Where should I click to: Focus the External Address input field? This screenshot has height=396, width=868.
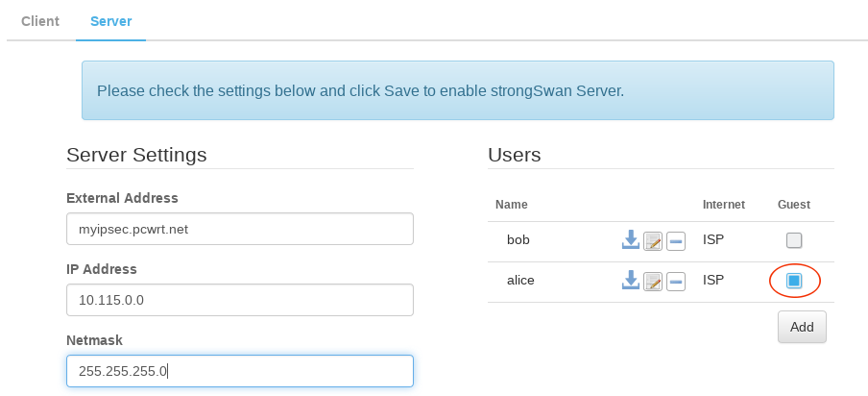pyautogui.click(x=239, y=229)
